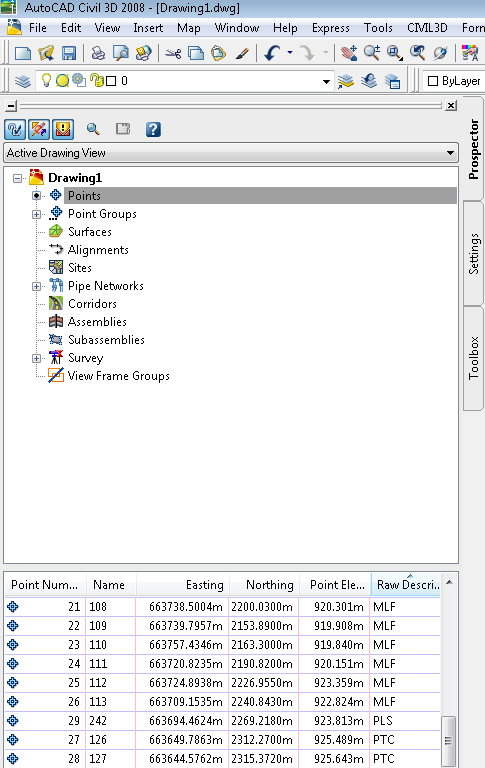This screenshot has width=485, height=768.
Task: Open the layer selection dropdown arrow
Action: tap(326, 81)
